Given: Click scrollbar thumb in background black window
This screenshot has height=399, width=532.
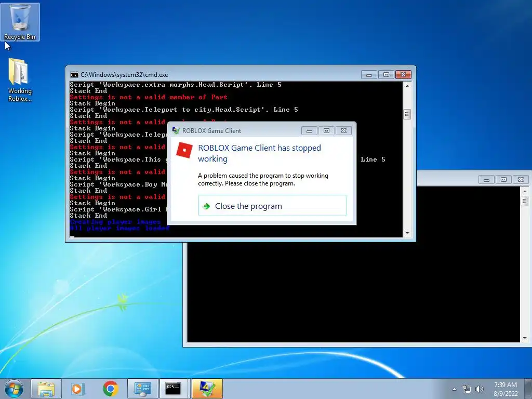Looking at the screenshot, I should point(525,201).
